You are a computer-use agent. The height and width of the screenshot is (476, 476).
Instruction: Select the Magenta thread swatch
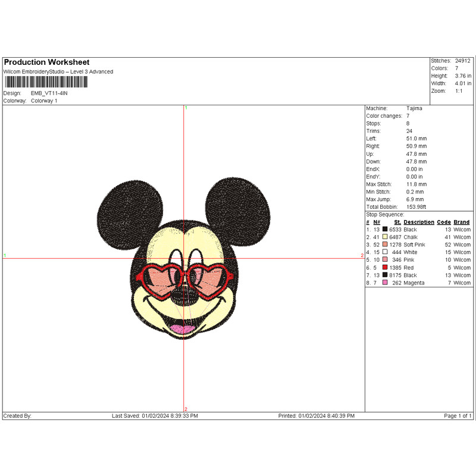385,283
